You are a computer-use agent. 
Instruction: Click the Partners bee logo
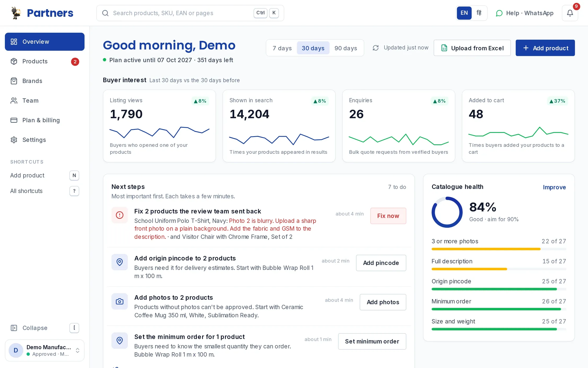point(16,13)
